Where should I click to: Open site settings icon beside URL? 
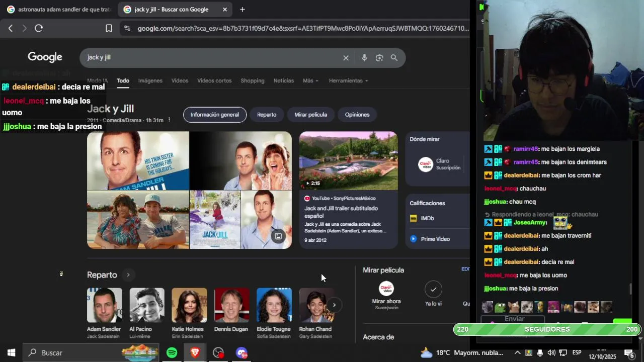pos(127,29)
